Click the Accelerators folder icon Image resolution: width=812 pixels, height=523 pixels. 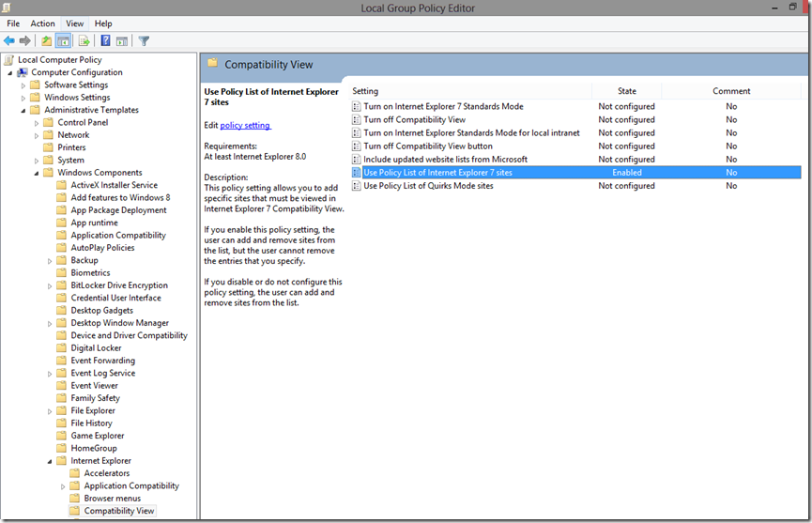(x=75, y=473)
